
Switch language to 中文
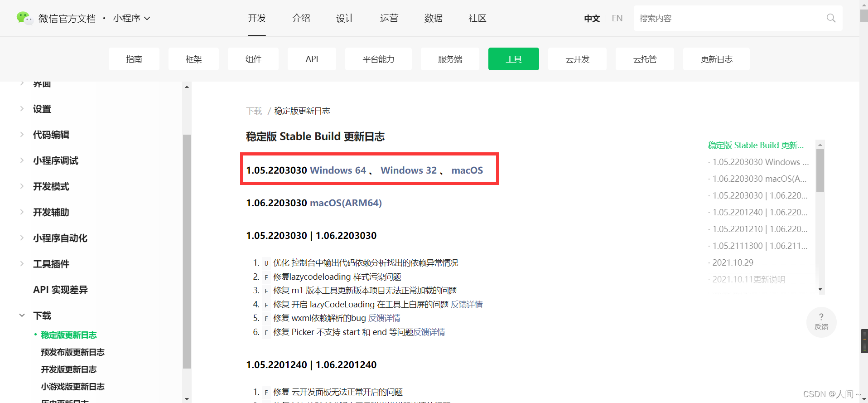tap(592, 18)
